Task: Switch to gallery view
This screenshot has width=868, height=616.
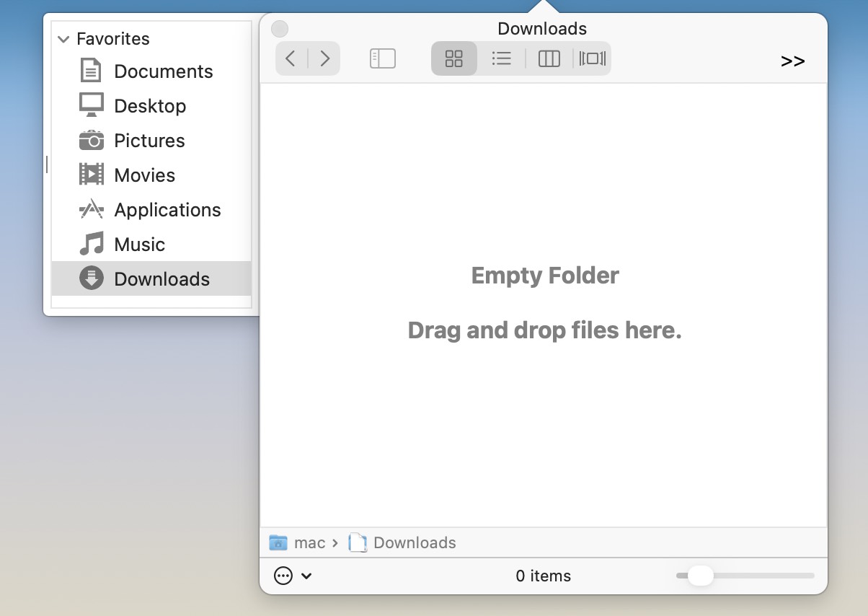Action: (x=592, y=58)
